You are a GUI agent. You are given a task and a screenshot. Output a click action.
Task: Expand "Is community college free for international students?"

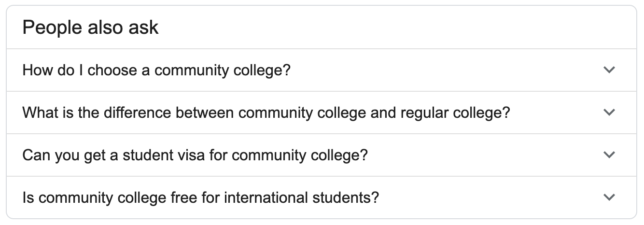(x=609, y=197)
